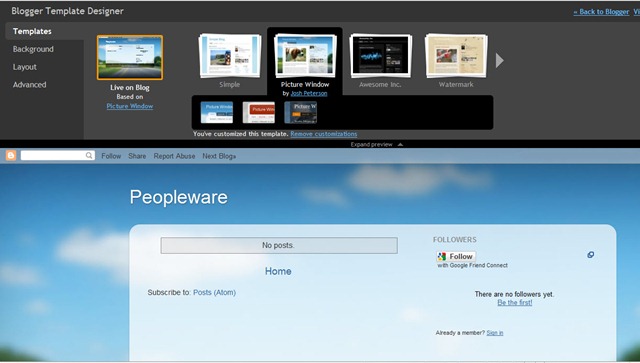Show next templates with right arrow
Image resolution: width=640 pixels, height=363 pixels.
[500, 60]
